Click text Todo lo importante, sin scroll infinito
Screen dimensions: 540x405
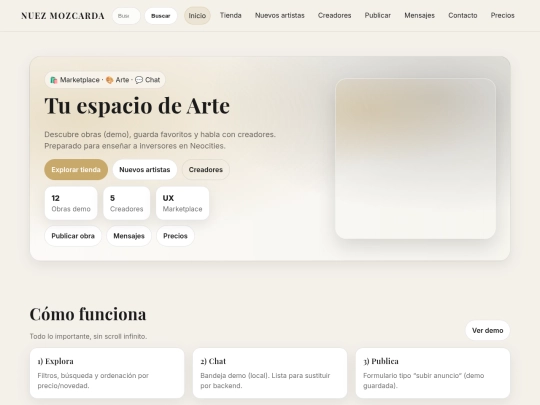[88, 336]
